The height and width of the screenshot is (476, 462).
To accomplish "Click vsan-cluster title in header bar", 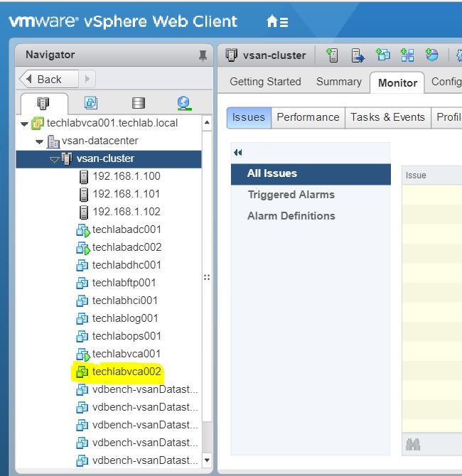I will tap(274, 55).
